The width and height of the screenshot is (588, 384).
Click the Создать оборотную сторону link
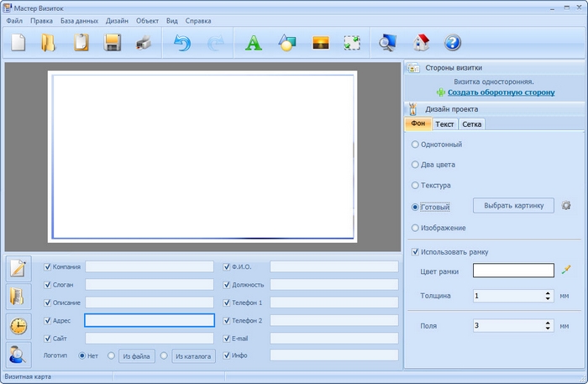pos(501,92)
